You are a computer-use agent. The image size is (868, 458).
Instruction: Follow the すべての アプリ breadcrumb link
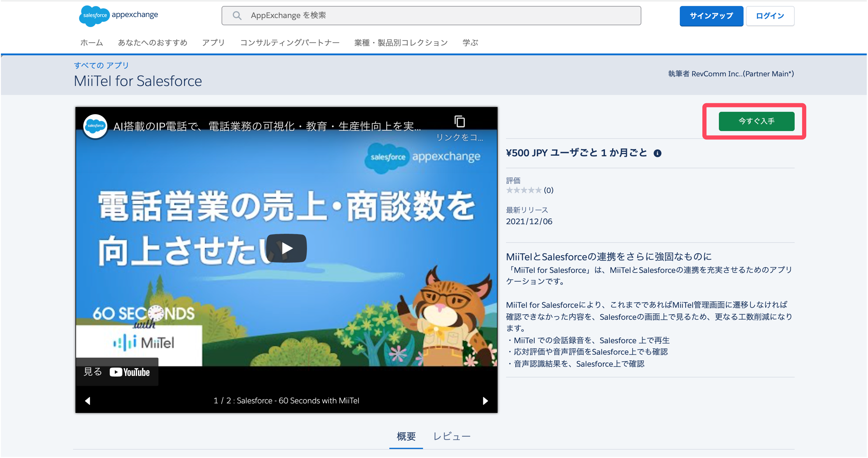(102, 65)
